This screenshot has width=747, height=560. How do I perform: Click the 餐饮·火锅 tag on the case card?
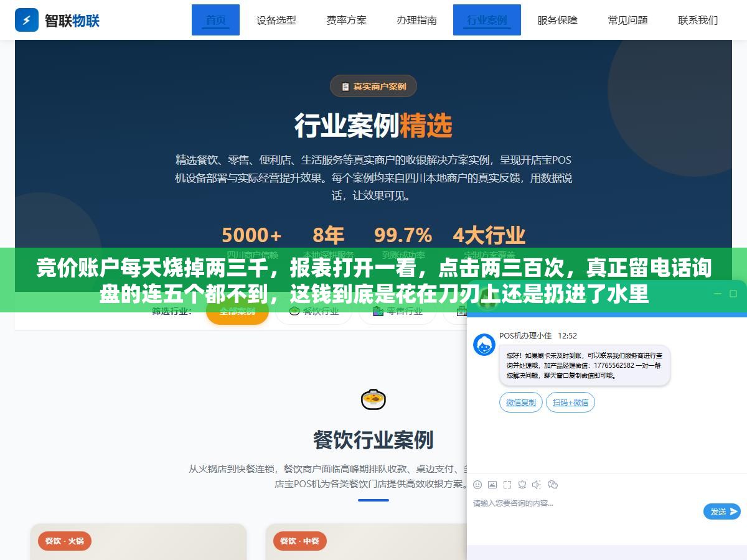tap(65, 541)
